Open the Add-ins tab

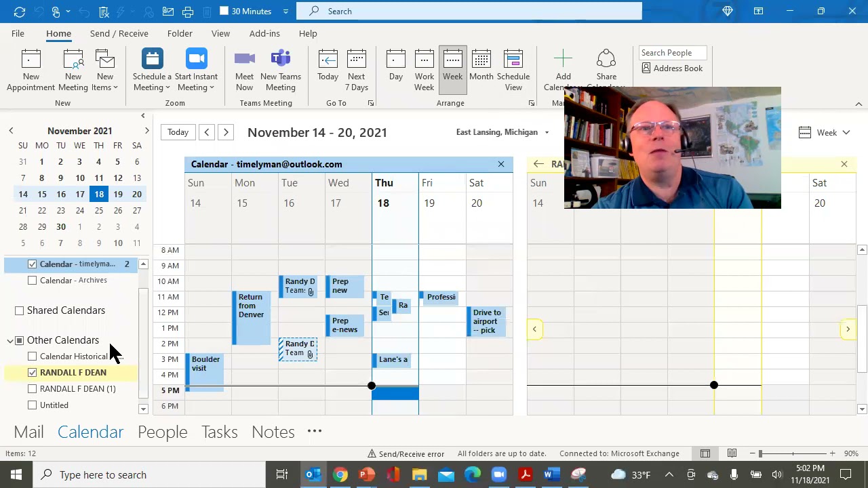(264, 33)
